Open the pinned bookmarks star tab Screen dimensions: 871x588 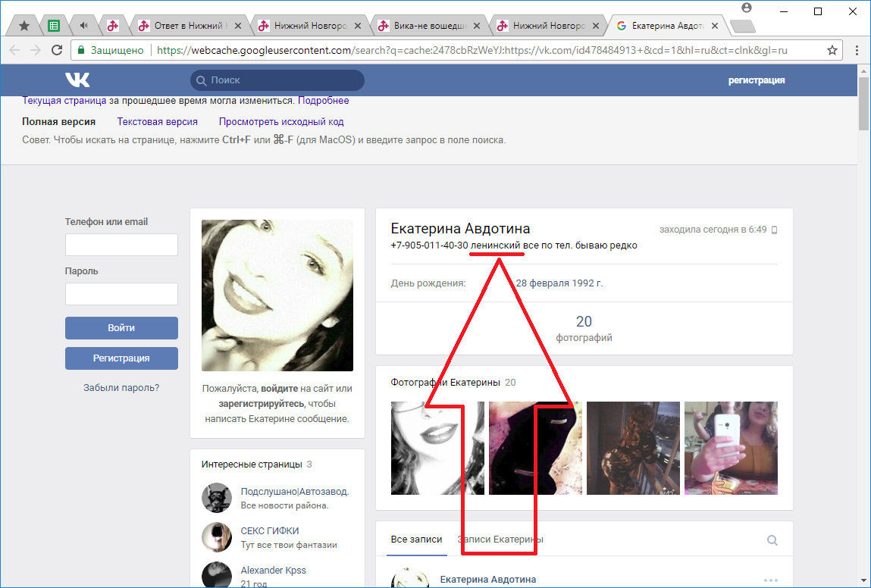24,26
